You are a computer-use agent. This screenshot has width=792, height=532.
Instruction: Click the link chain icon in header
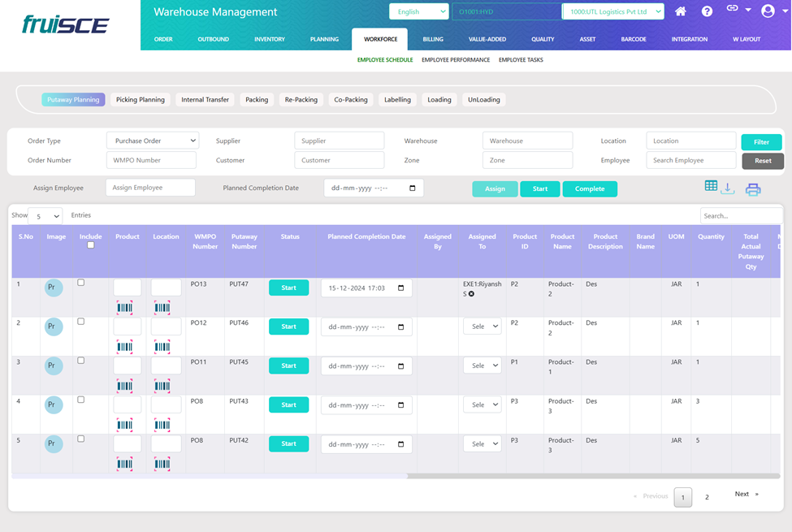pos(732,9)
